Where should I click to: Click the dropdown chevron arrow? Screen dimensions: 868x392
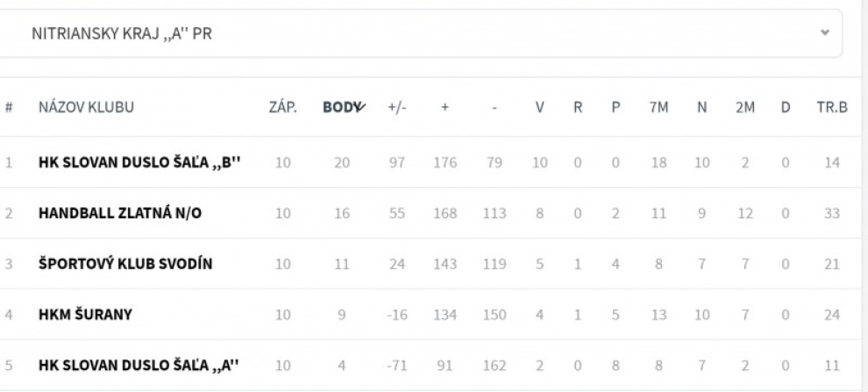[x=824, y=32]
